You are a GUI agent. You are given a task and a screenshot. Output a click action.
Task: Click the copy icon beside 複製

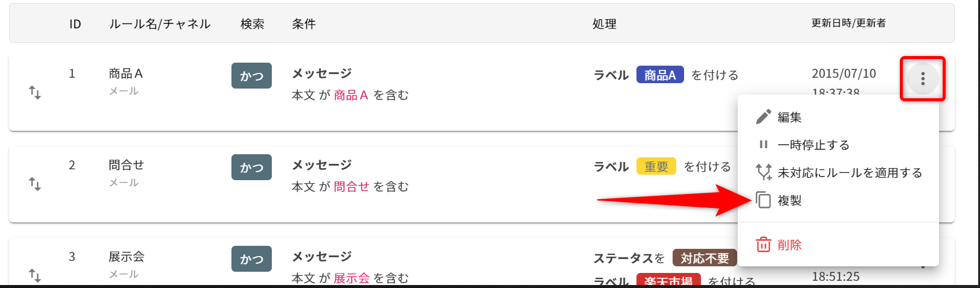(x=764, y=200)
